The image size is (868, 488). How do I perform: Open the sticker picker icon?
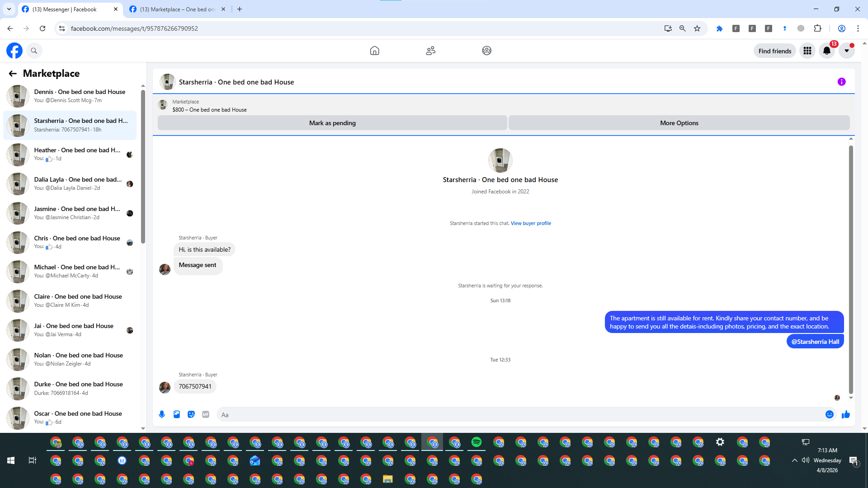tap(191, 414)
